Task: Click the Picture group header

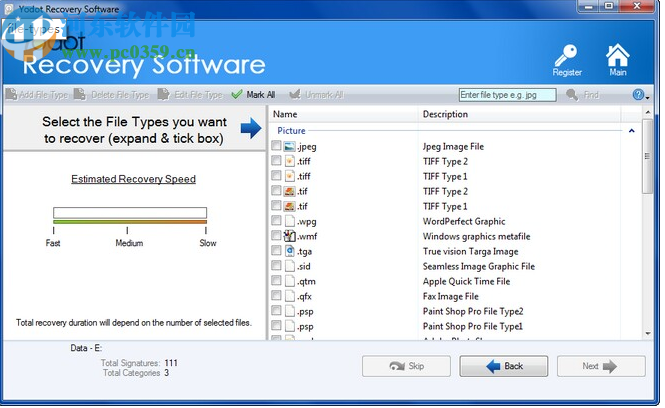Action: tap(291, 131)
